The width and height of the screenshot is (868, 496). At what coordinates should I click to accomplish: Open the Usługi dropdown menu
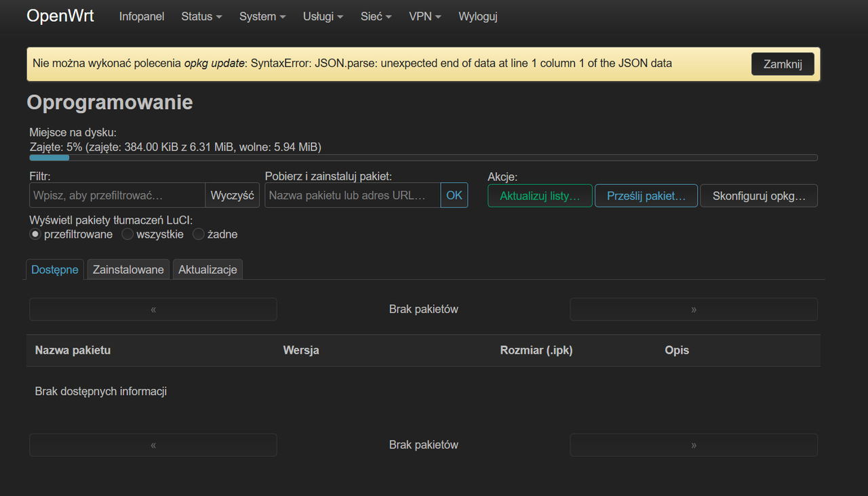[323, 16]
